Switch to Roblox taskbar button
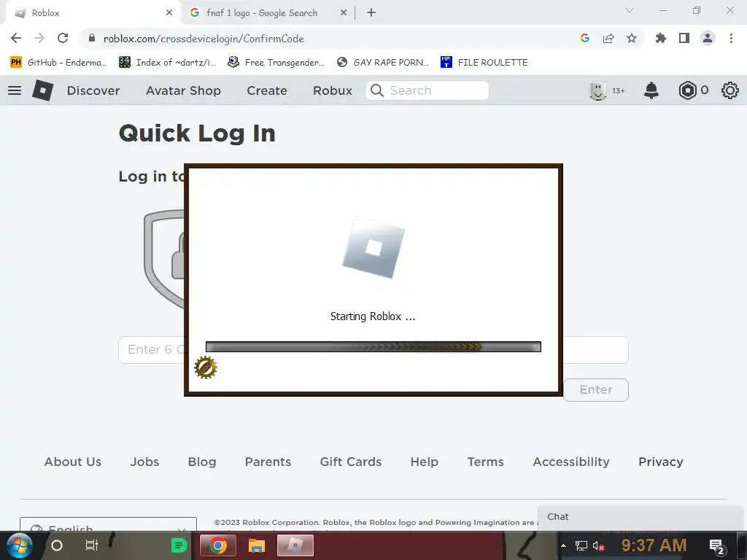Screen dimensions: 747x560 (x=295, y=545)
